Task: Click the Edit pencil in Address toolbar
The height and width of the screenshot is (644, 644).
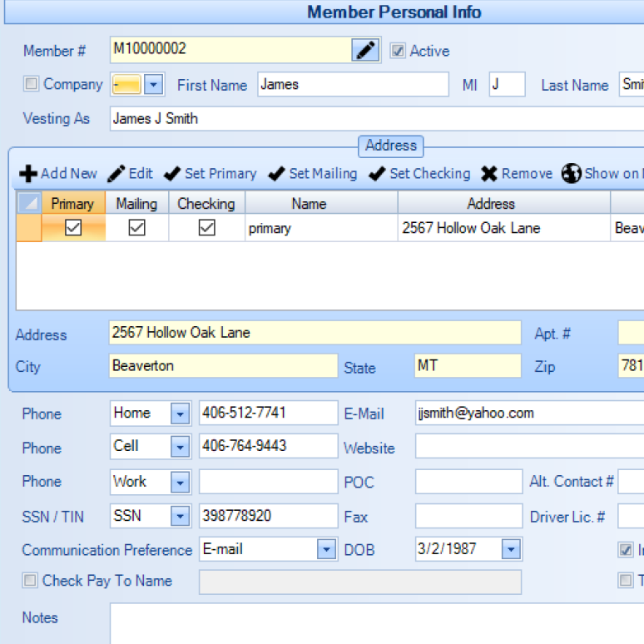Action: [117, 174]
